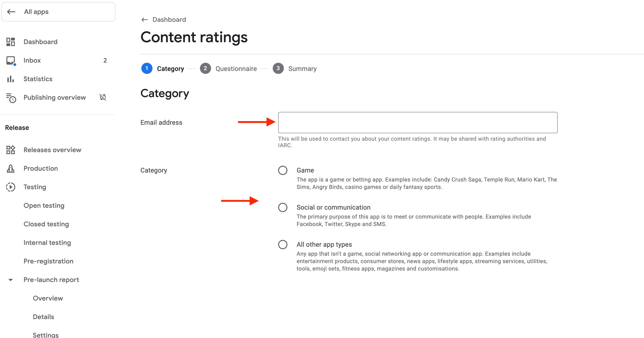Click the Testing play-circle icon
Screen dimensions: 644x338
[x=10, y=187]
